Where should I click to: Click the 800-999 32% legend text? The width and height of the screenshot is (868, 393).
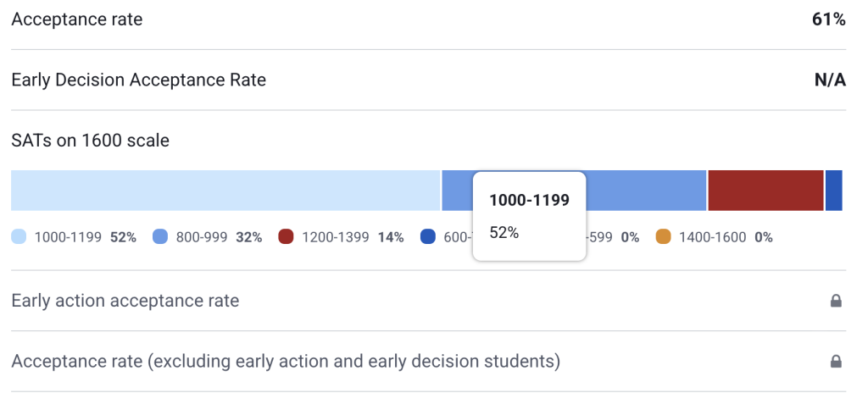pyautogui.click(x=219, y=237)
